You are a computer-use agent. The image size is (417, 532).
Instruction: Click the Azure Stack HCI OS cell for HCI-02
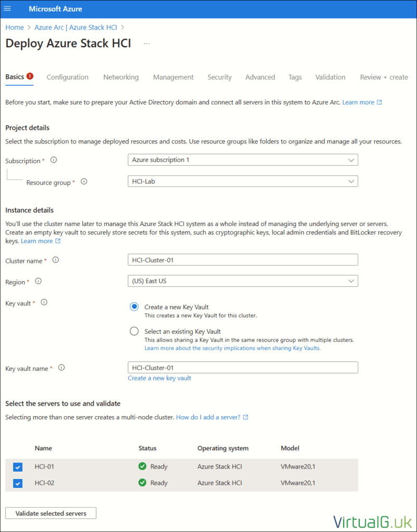220,483
